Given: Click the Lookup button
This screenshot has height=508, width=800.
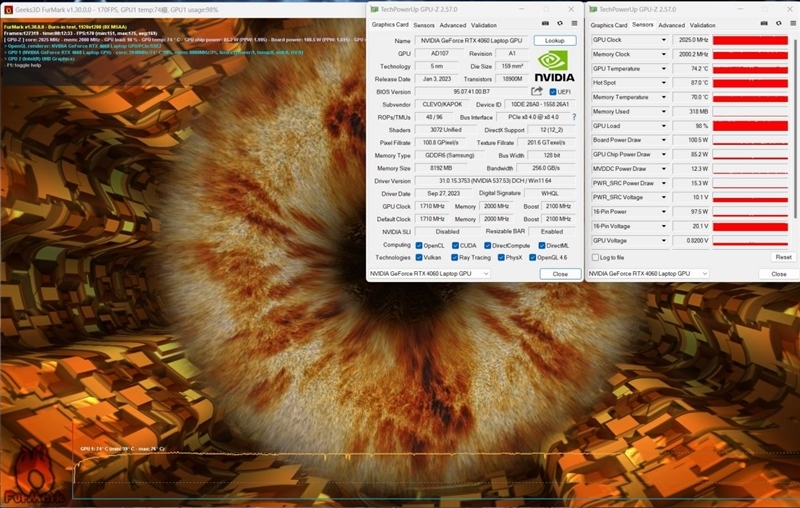Looking at the screenshot, I should tap(555, 41).
